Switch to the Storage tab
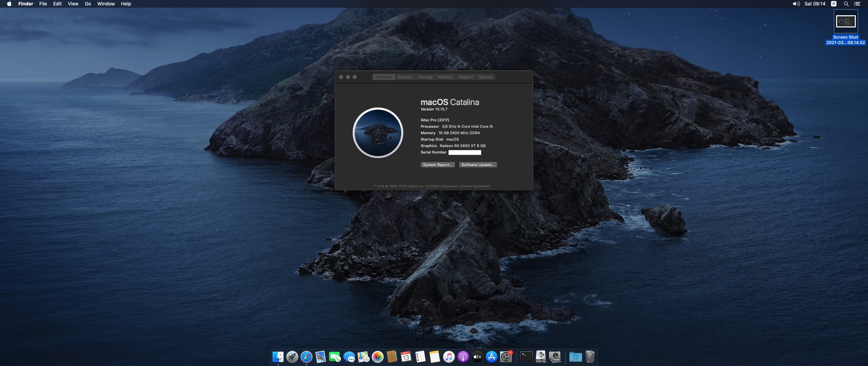Image resolution: width=868 pixels, height=366 pixels. [425, 77]
